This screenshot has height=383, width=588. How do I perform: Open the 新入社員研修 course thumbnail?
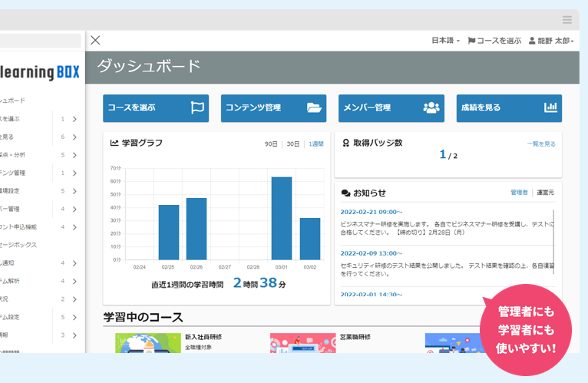(147, 343)
